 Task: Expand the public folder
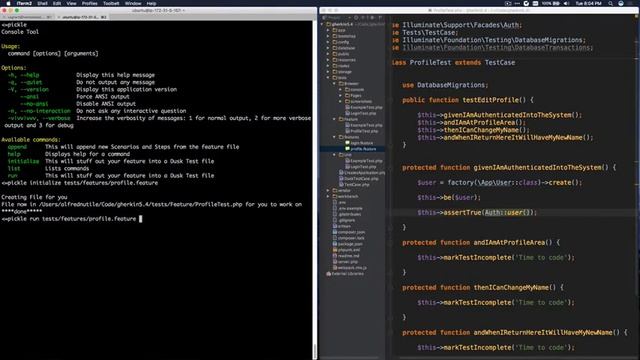328,54
